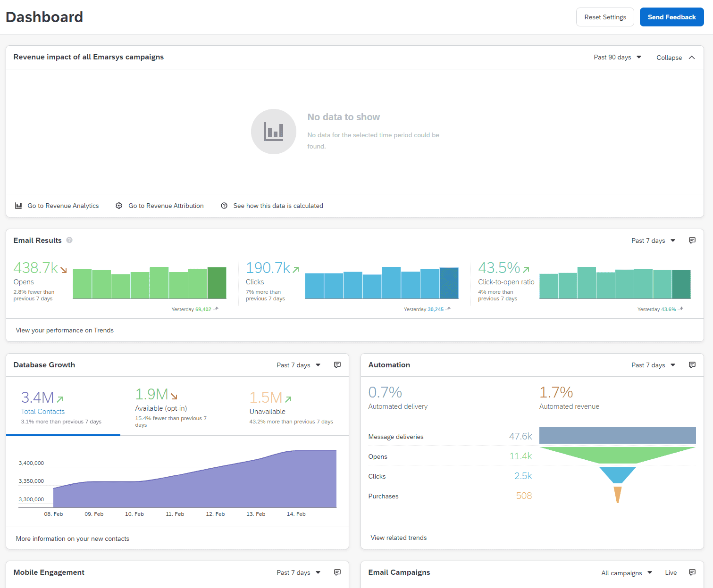Select the Database Growth panel header

(44, 364)
